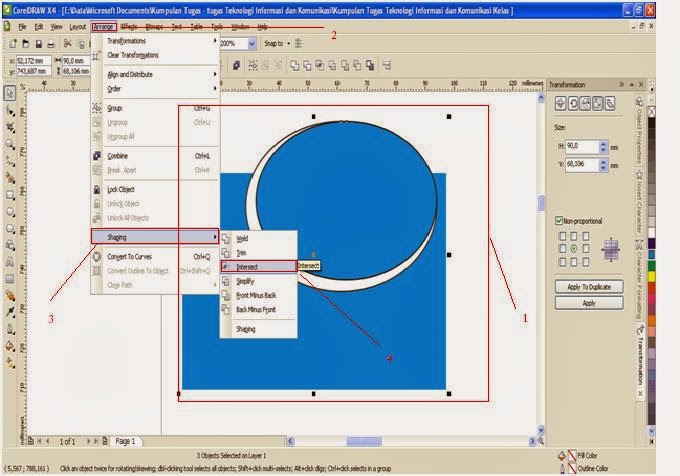
Task: Select the Rectangle tool in the toolbox
Action: coord(10,195)
